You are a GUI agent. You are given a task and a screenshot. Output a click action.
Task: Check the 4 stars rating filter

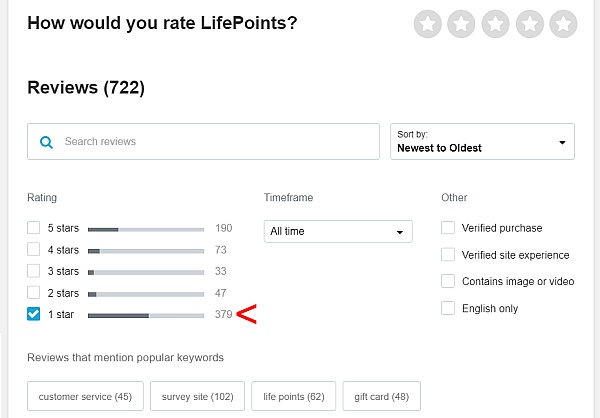click(x=34, y=249)
